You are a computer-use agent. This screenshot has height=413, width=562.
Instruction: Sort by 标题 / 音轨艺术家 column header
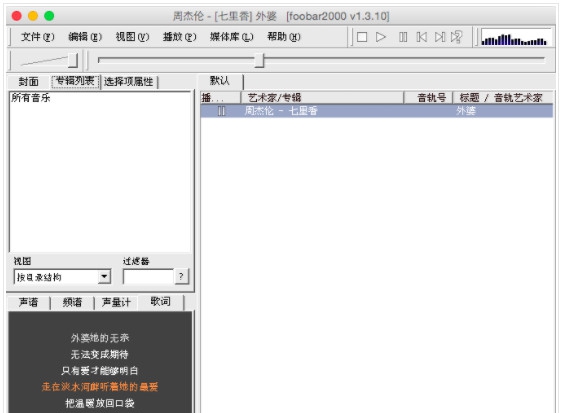click(503, 98)
